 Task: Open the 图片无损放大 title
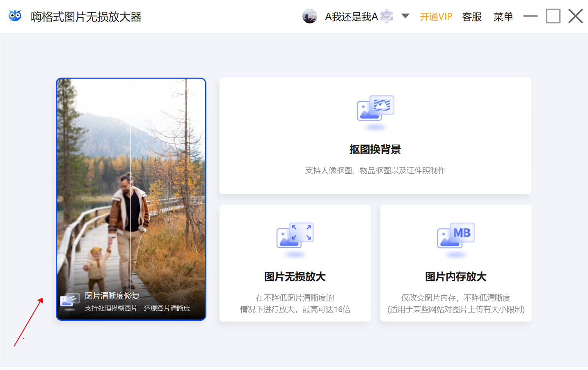(x=295, y=276)
